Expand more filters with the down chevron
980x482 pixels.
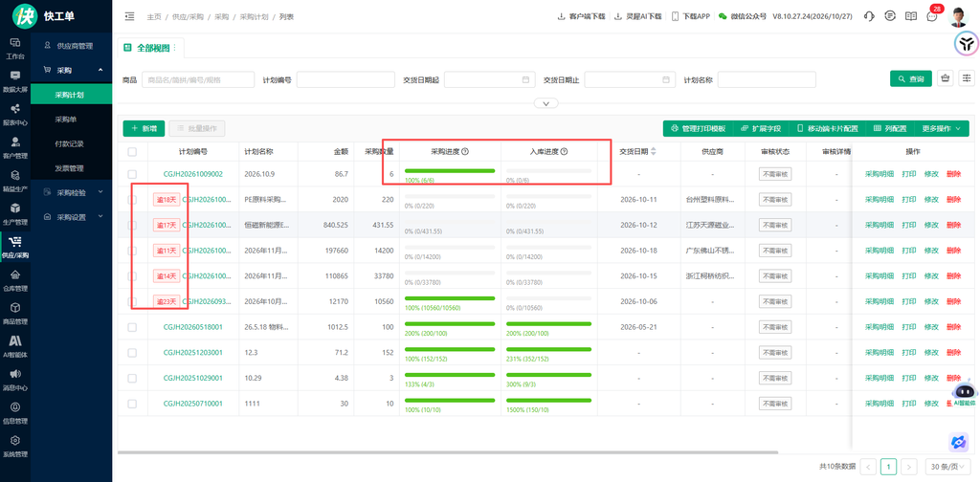[546, 103]
